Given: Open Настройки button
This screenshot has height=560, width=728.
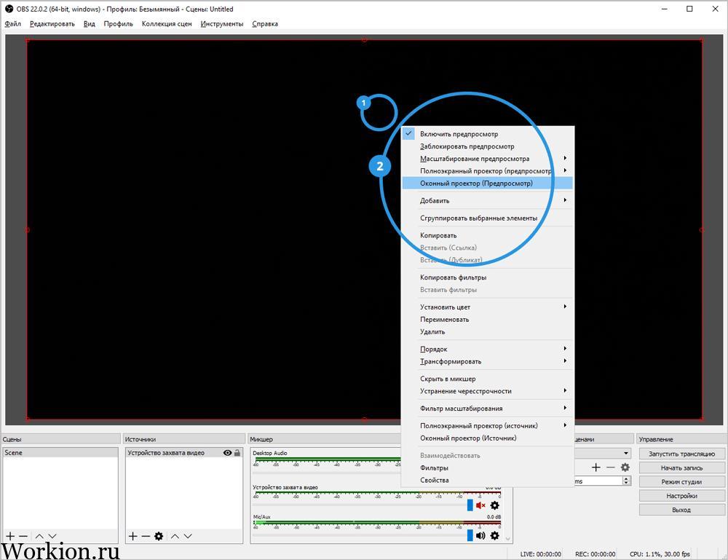Looking at the screenshot, I should click(x=681, y=496).
